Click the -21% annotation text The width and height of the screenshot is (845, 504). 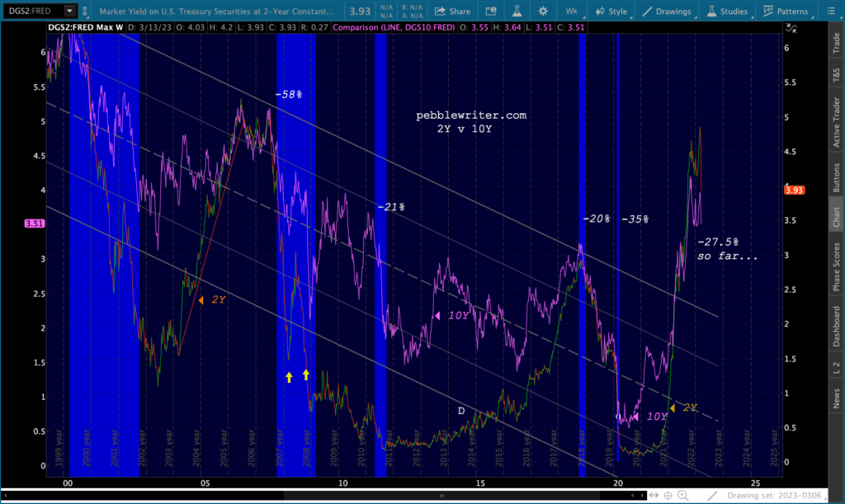point(390,207)
